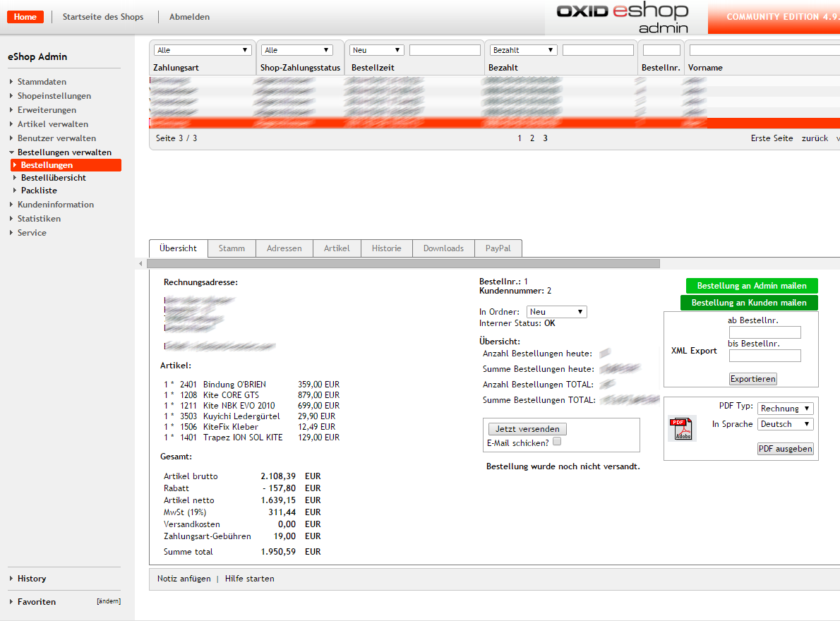Expand Service menu
This screenshot has height=621, width=840.
32,232
